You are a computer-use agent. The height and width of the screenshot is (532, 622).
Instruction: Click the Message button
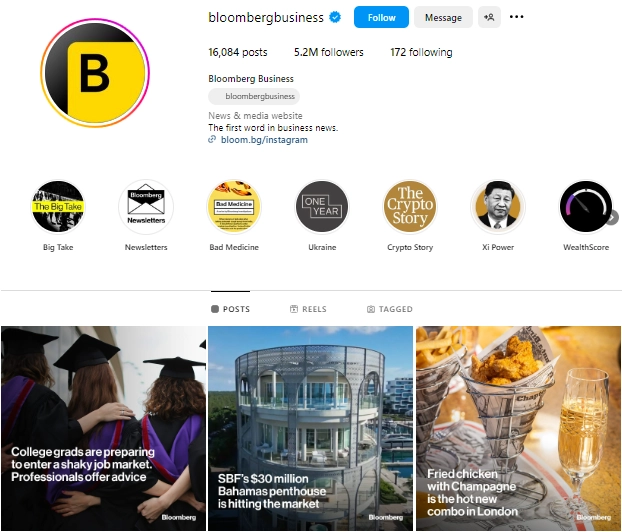[x=443, y=17]
